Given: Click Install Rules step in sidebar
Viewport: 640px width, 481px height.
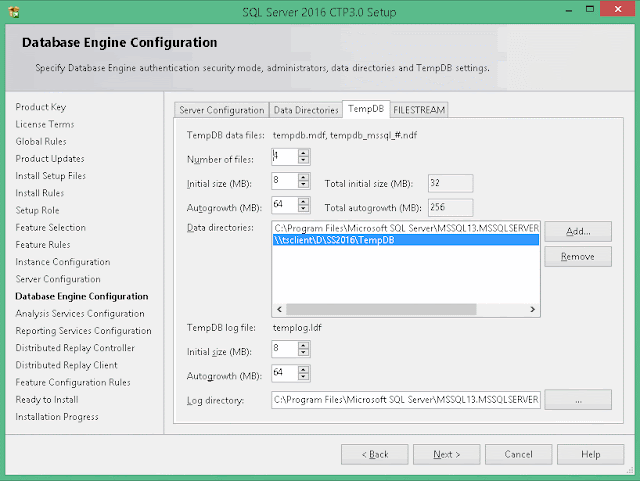Looking at the screenshot, I should coord(40,193).
